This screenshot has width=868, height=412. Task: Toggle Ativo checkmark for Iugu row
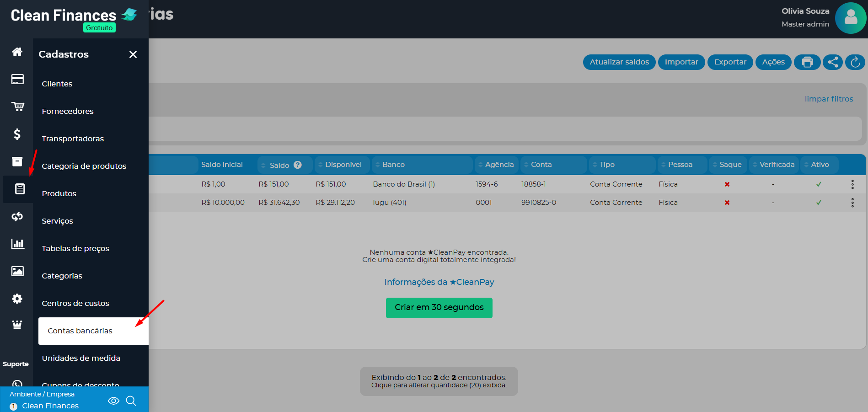tap(819, 203)
